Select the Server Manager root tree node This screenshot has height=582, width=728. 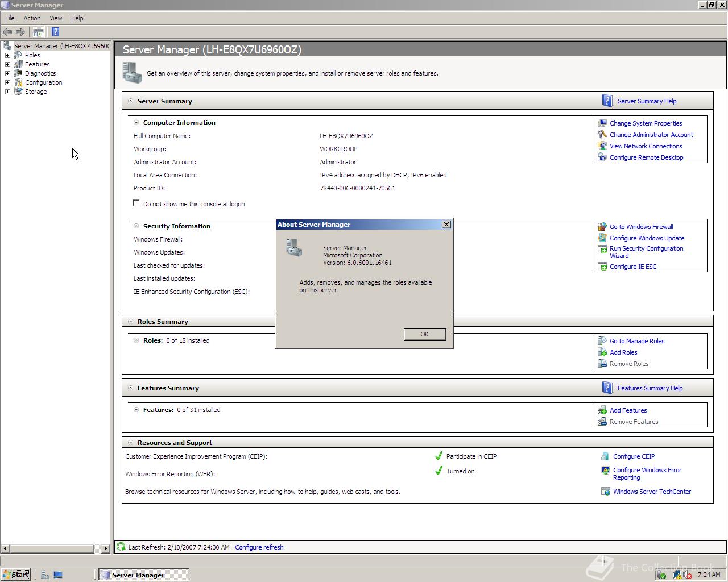click(62, 46)
